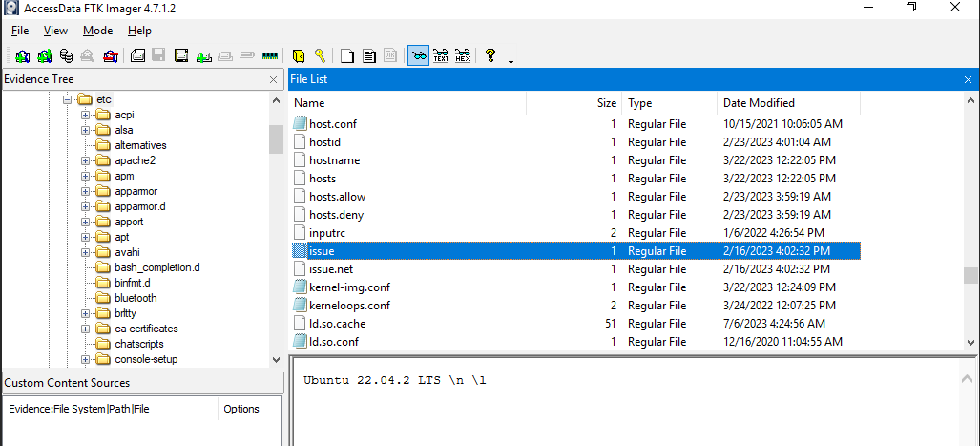Click the yellow question mark help icon

coord(490,55)
